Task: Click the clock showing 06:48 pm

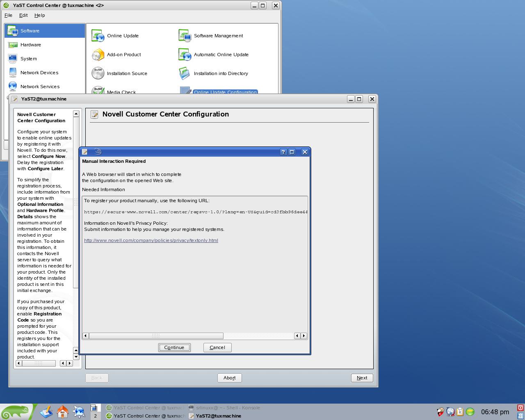Action: (x=495, y=412)
